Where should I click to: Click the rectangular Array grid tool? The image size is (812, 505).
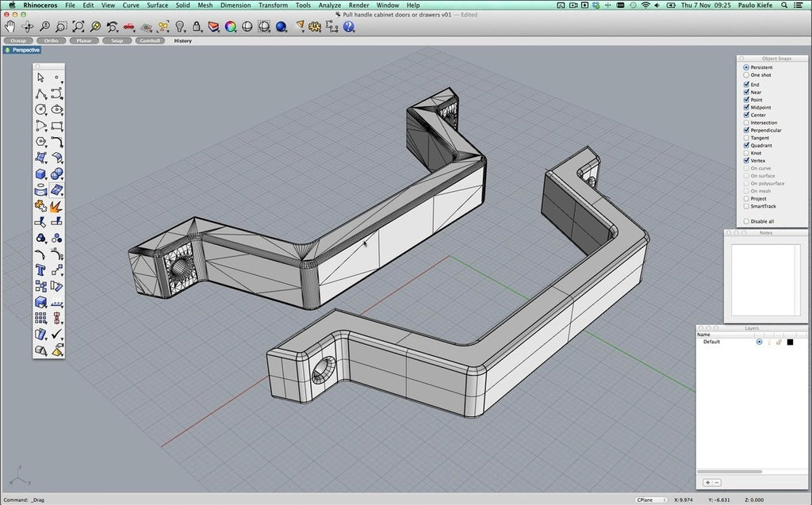tap(40, 318)
